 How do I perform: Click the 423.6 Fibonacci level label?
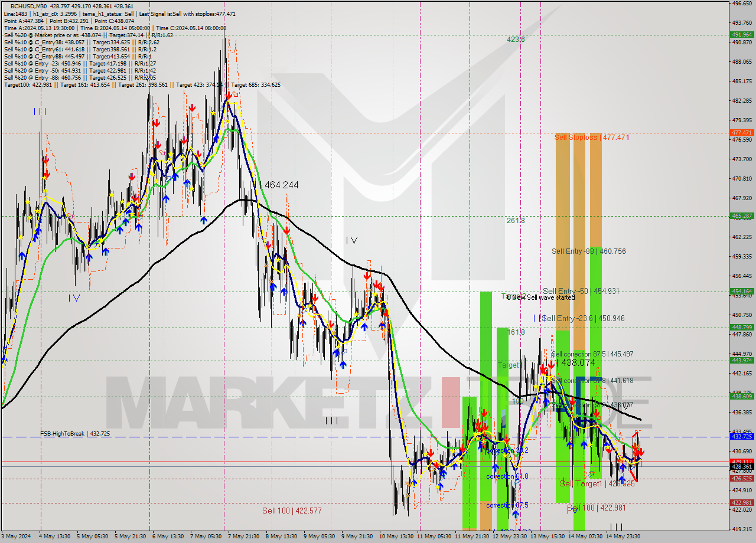pyautogui.click(x=516, y=40)
